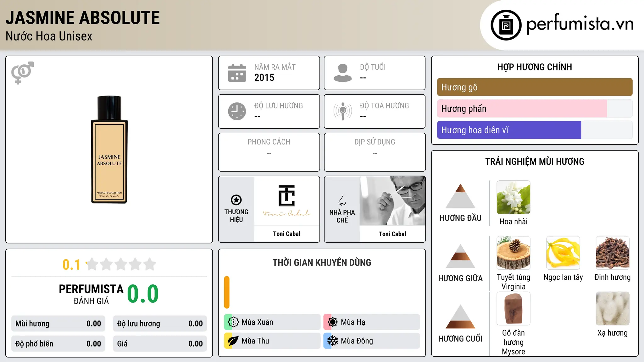
Task: Select the Mùa Hạ season label
Action: tap(353, 322)
